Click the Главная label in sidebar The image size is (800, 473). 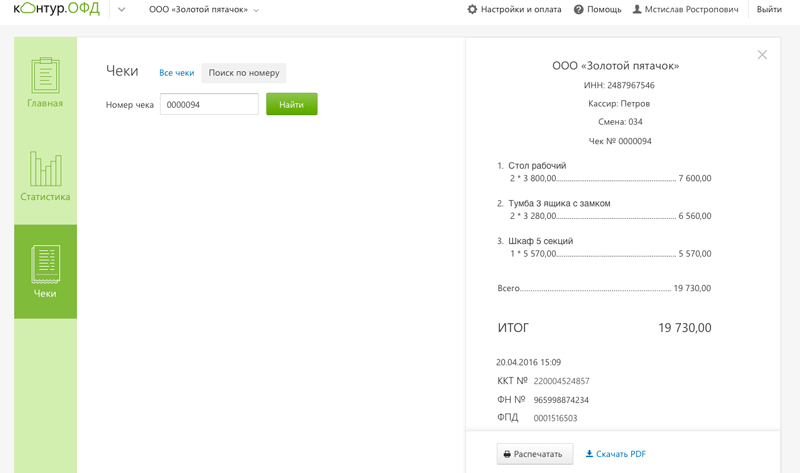(45, 103)
